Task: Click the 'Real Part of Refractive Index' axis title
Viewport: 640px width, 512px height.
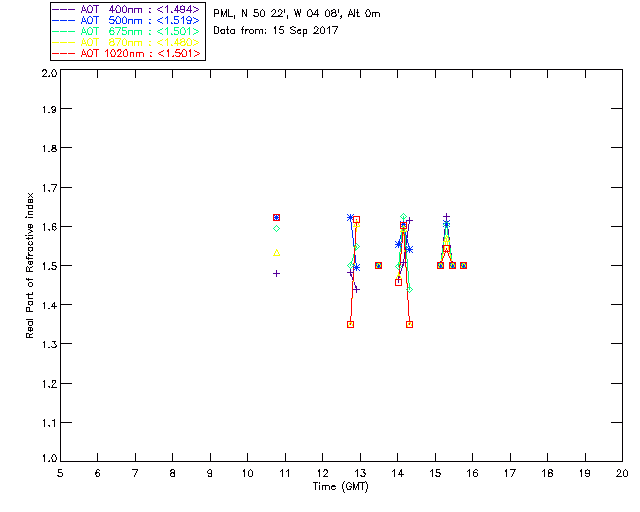Action: [29, 265]
